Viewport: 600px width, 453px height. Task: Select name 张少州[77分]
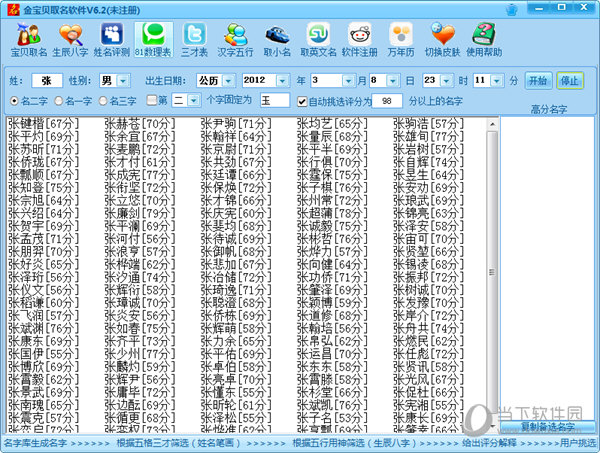click(140, 354)
